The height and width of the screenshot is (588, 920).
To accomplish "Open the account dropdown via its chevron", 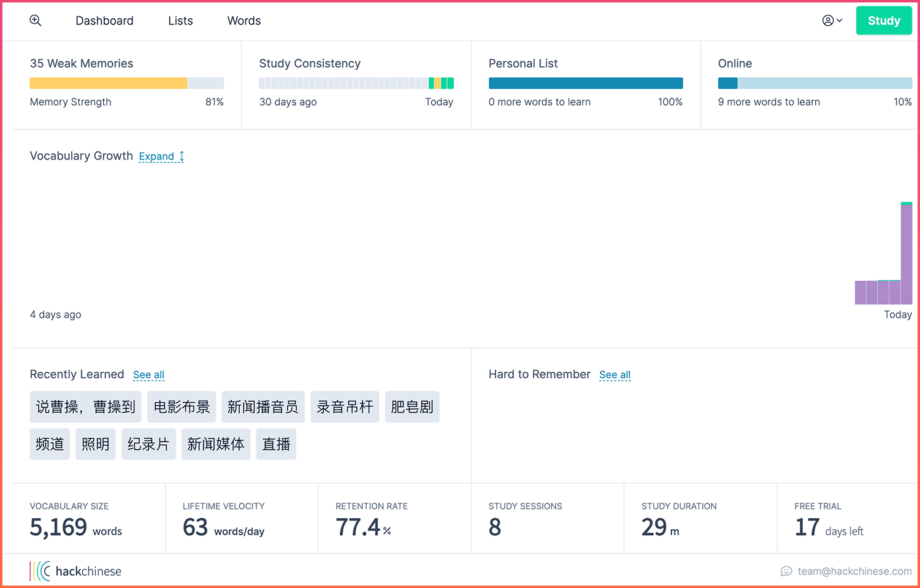I will click(x=839, y=20).
